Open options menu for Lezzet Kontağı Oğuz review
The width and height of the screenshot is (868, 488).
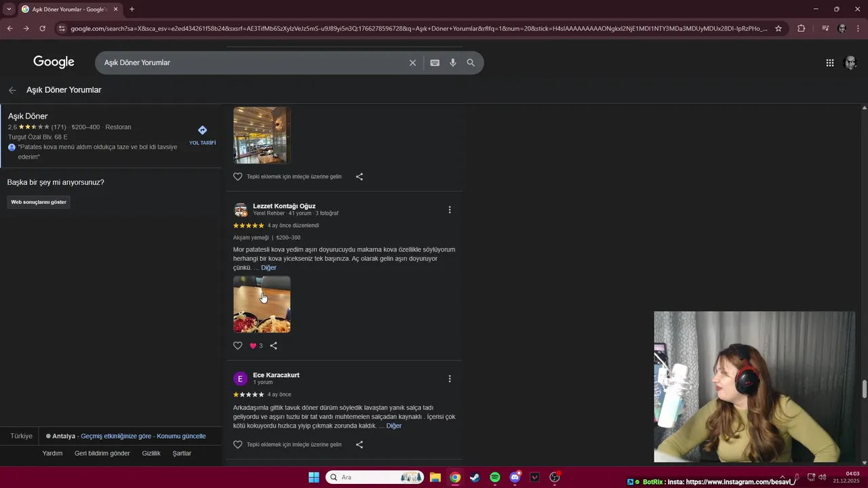click(x=450, y=209)
